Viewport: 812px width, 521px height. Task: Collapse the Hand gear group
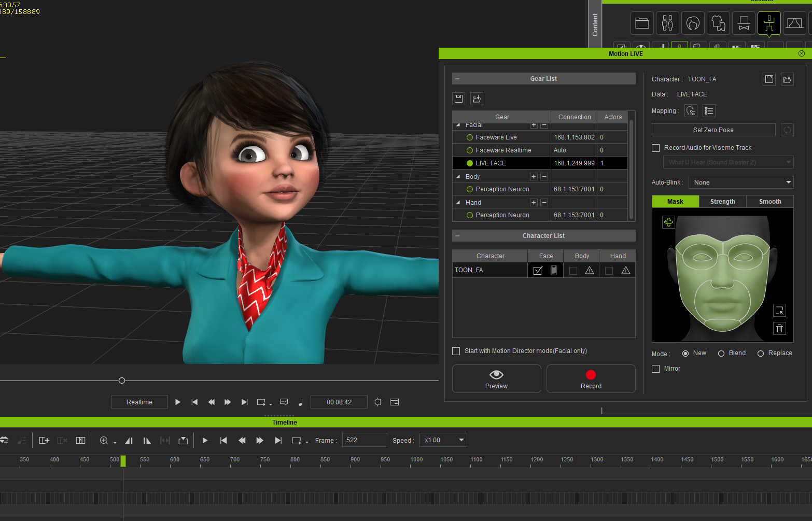pyautogui.click(x=458, y=202)
